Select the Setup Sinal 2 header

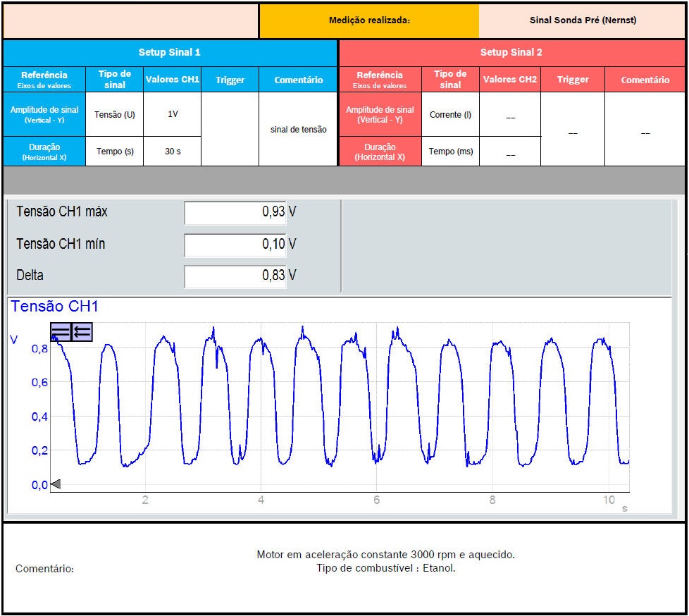tap(511, 53)
